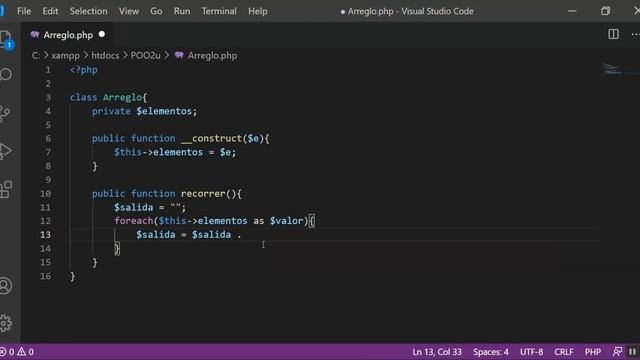Click '$salida = $salida .' on line 13
640x360 pixels.
(189, 235)
